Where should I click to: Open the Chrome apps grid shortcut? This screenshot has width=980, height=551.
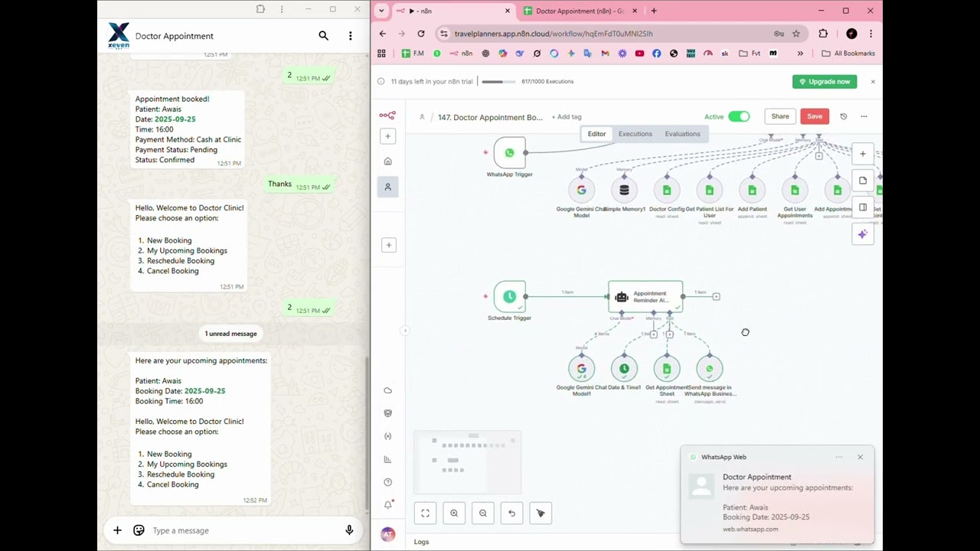(x=381, y=54)
